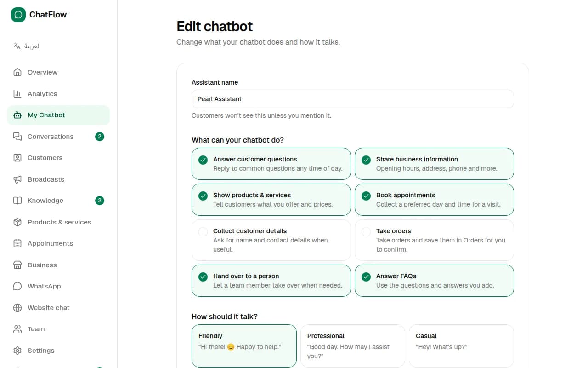
Task: Click the Broadcasts megaphone icon
Action: pos(17,179)
